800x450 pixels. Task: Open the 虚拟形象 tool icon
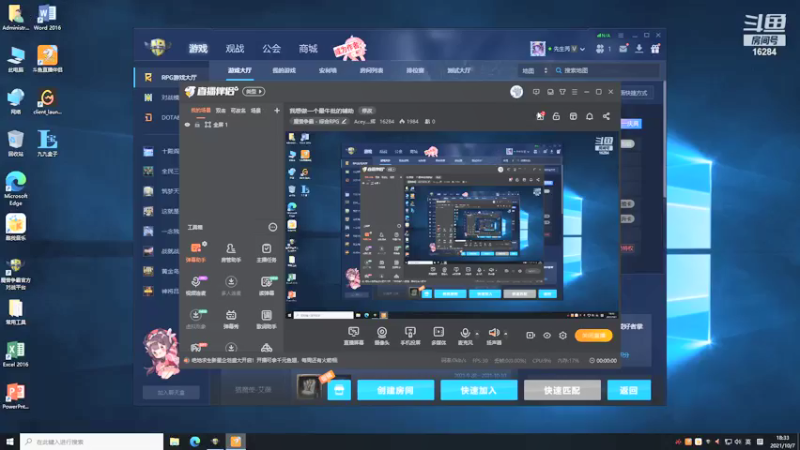[x=196, y=319]
